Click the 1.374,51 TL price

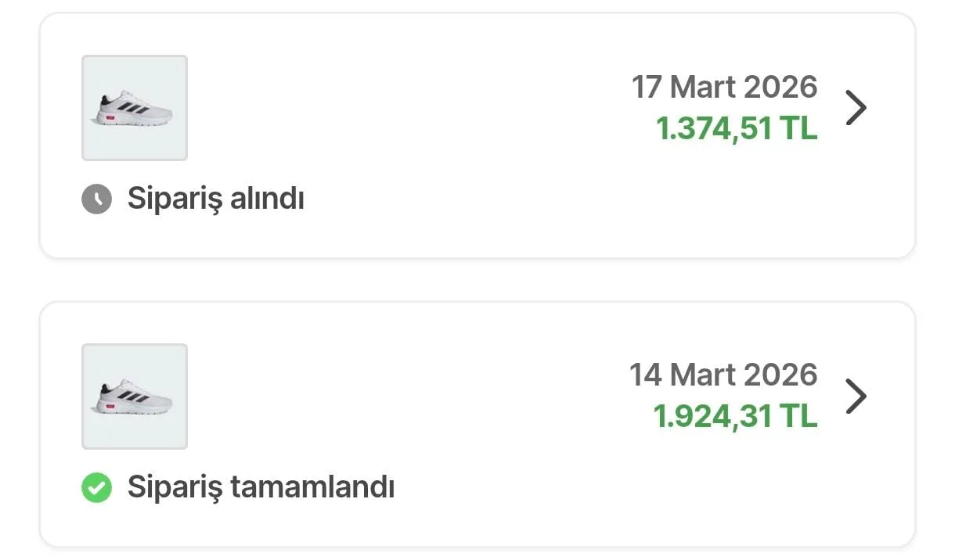pos(737,129)
